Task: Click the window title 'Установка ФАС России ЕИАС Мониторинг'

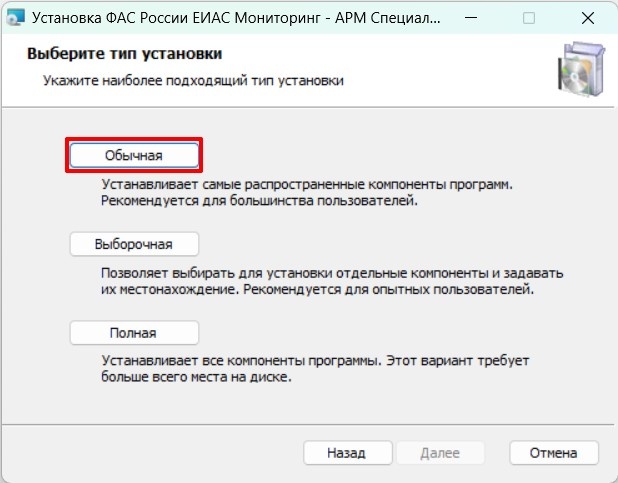Action: 176,18
